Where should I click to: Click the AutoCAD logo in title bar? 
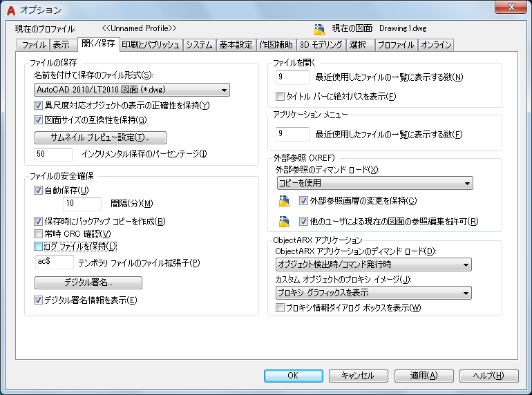point(11,10)
